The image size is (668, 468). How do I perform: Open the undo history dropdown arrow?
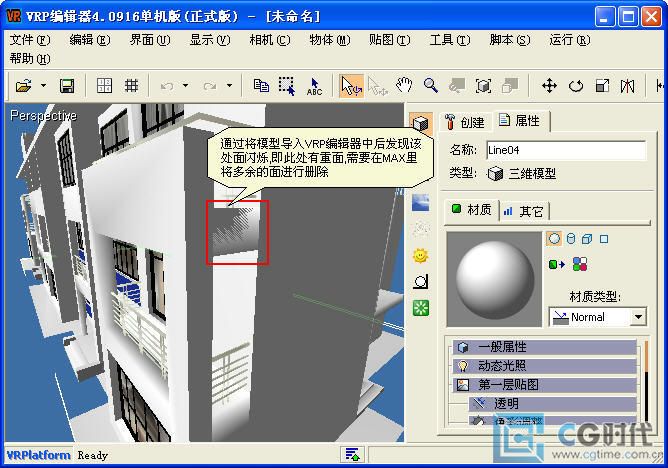(185, 85)
